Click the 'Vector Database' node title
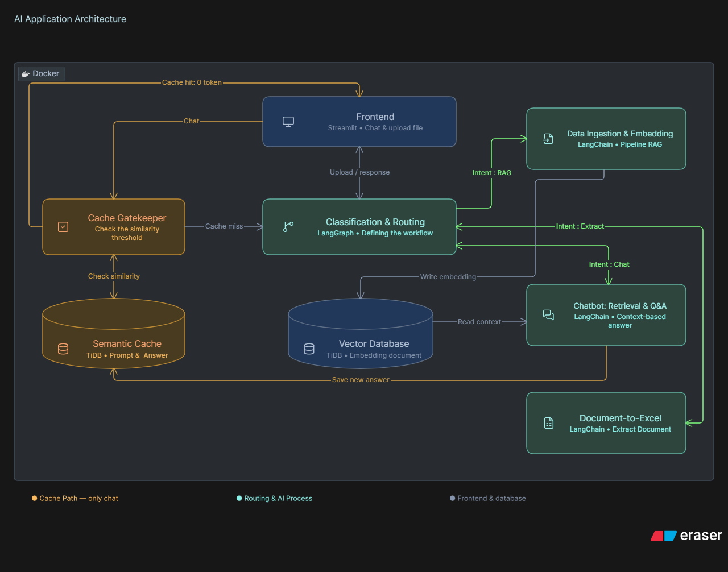This screenshot has width=728, height=572. 374,343
